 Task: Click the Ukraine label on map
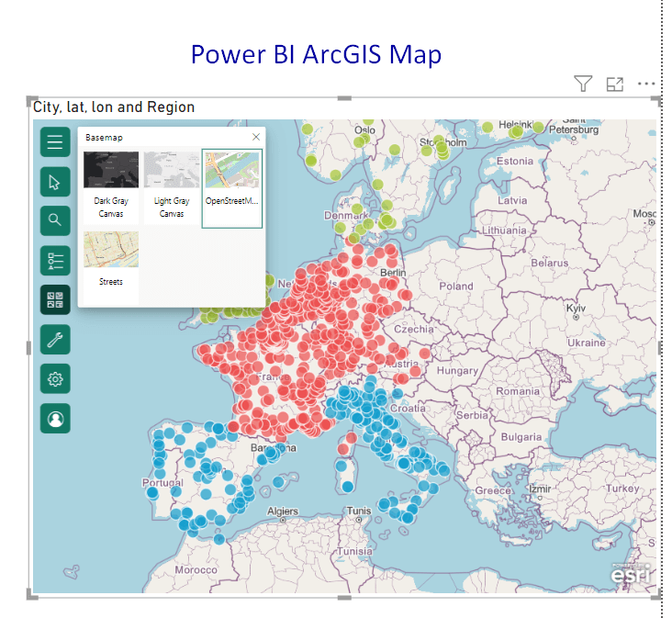(x=587, y=343)
